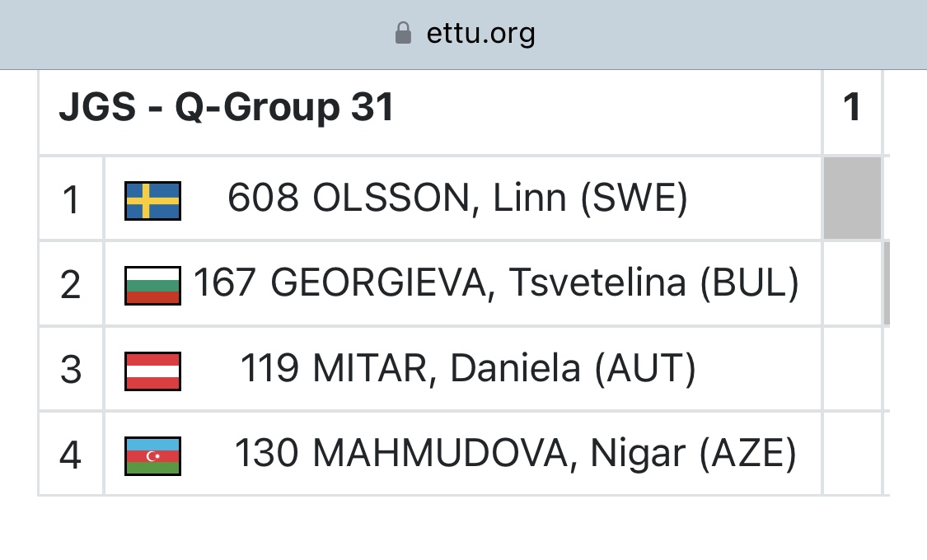Click the Sweden flag icon
The width and height of the screenshot is (927, 560).
tap(152, 201)
